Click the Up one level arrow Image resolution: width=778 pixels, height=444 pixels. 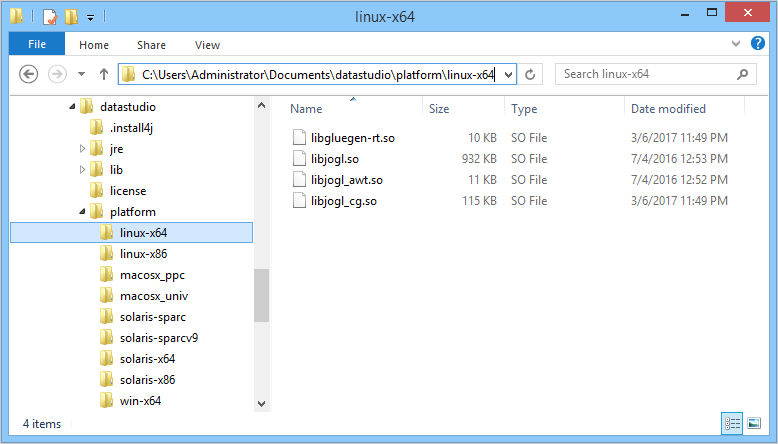pyautogui.click(x=104, y=74)
